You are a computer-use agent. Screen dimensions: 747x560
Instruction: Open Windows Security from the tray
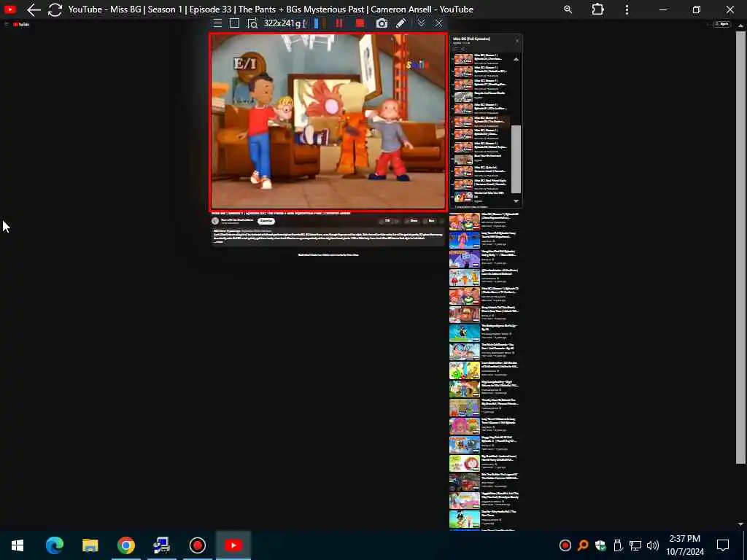[x=600, y=545]
